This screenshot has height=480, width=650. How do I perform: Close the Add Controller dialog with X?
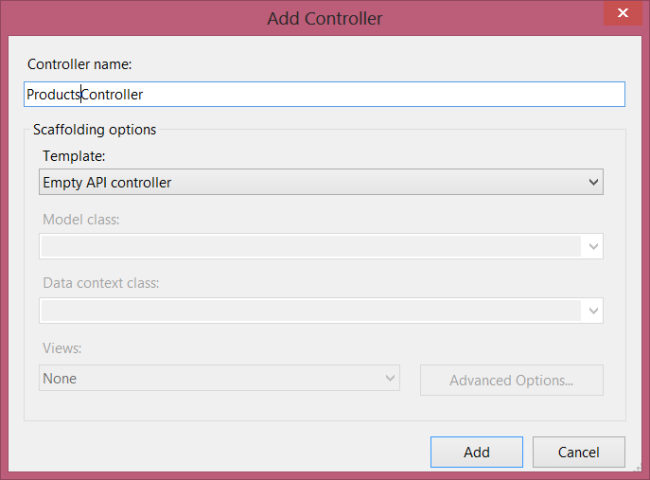[x=622, y=13]
